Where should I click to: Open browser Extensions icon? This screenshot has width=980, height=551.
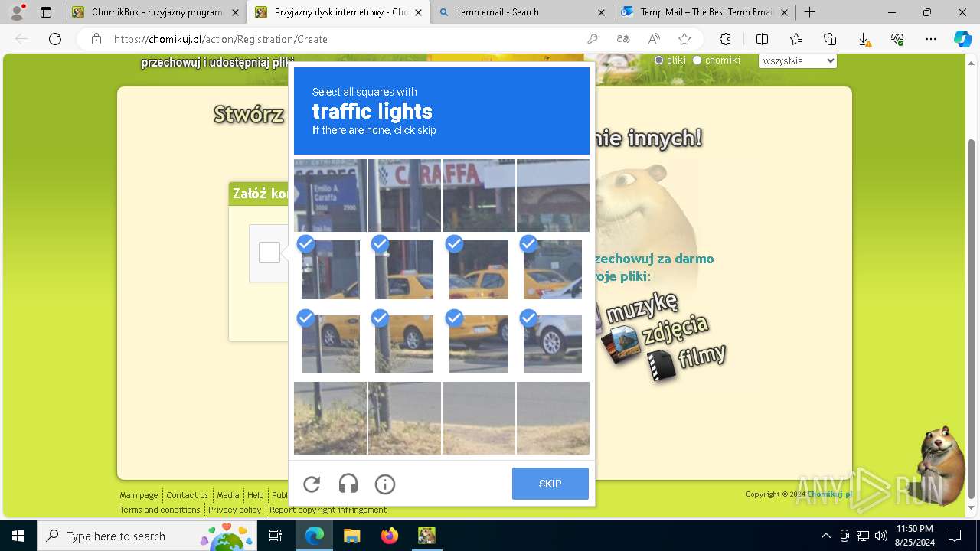[725, 39]
